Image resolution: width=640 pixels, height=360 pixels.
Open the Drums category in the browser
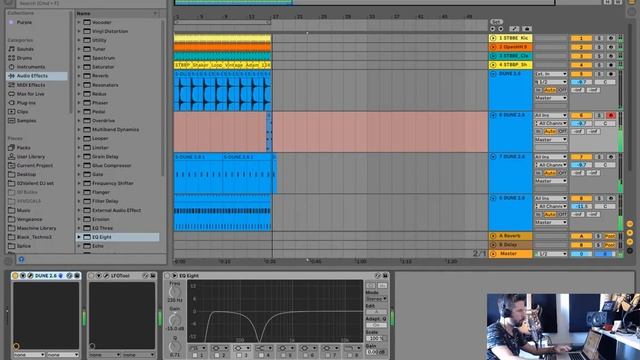point(24,58)
